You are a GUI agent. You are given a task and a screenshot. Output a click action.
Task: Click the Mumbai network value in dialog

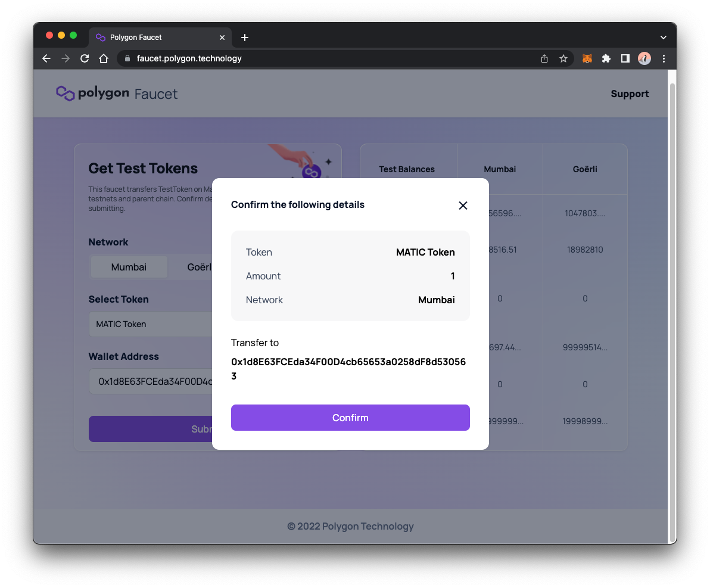click(x=436, y=300)
